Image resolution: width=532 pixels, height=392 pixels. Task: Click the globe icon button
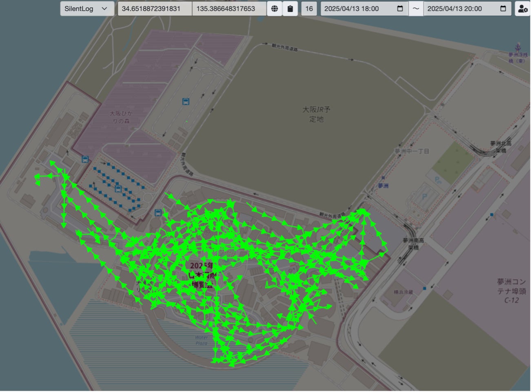[275, 9]
